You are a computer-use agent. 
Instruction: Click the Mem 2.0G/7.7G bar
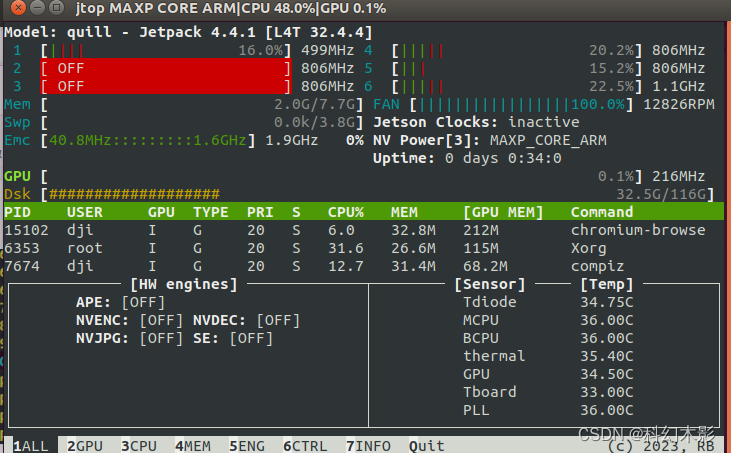(202, 104)
